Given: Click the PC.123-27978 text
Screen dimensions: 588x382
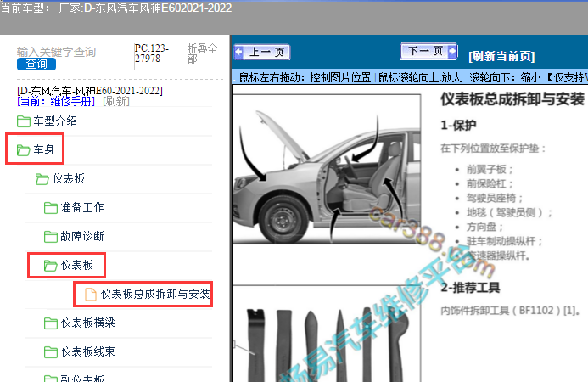Looking at the screenshot, I should (x=152, y=53).
